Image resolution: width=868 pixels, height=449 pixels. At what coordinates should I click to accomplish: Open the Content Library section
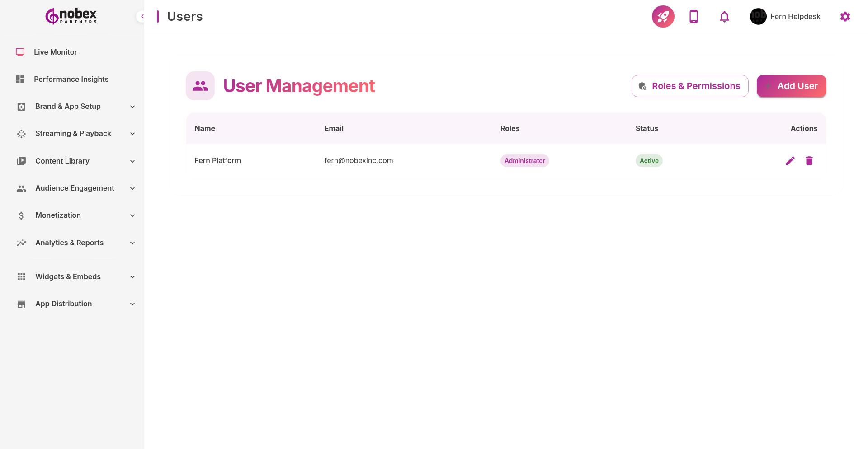pos(62,161)
